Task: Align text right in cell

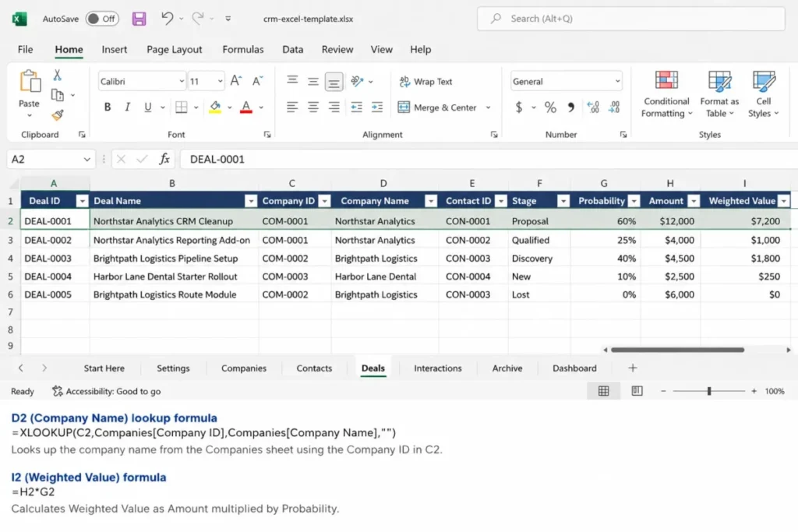Action: coord(334,107)
